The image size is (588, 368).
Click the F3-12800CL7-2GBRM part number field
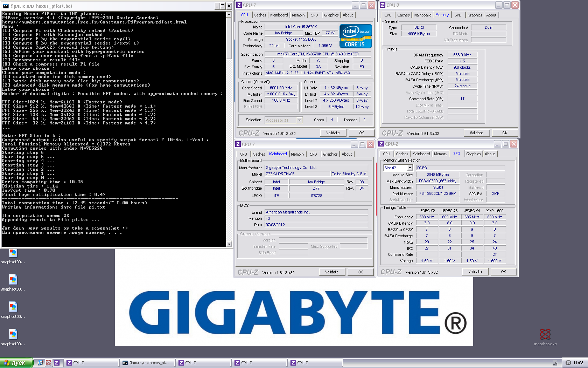point(437,193)
